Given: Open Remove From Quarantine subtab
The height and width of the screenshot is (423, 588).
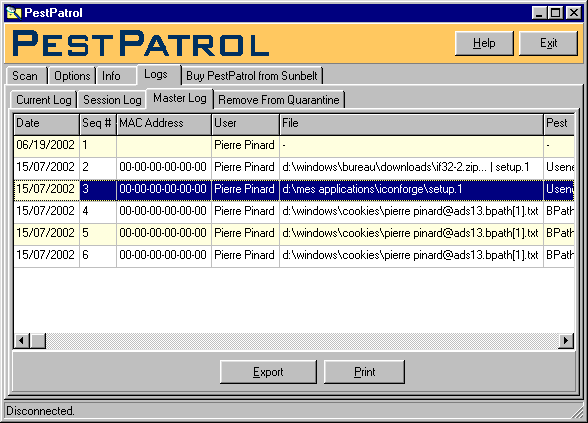Looking at the screenshot, I should (279, 100).
